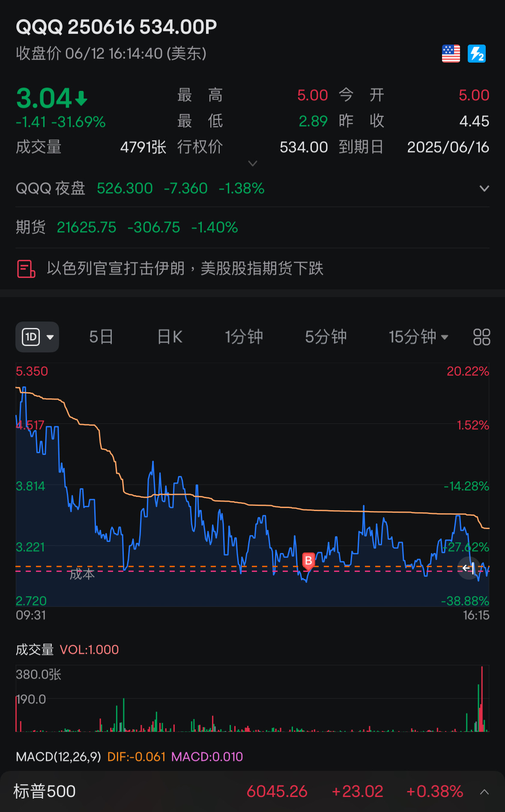Tap the 收盘价 06/12 16:14:40 timestamp

tap(111, 54)
